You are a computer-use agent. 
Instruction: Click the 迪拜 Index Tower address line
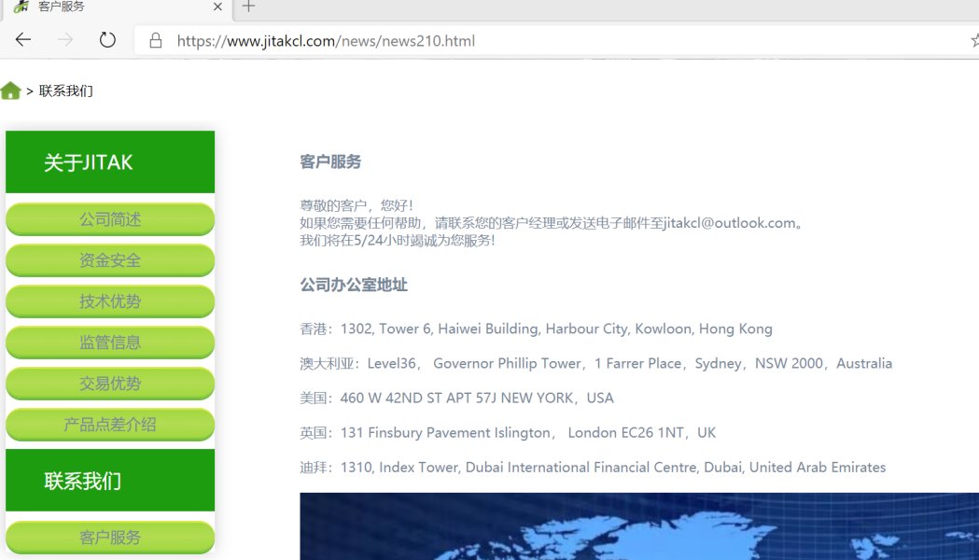(593, 467)
